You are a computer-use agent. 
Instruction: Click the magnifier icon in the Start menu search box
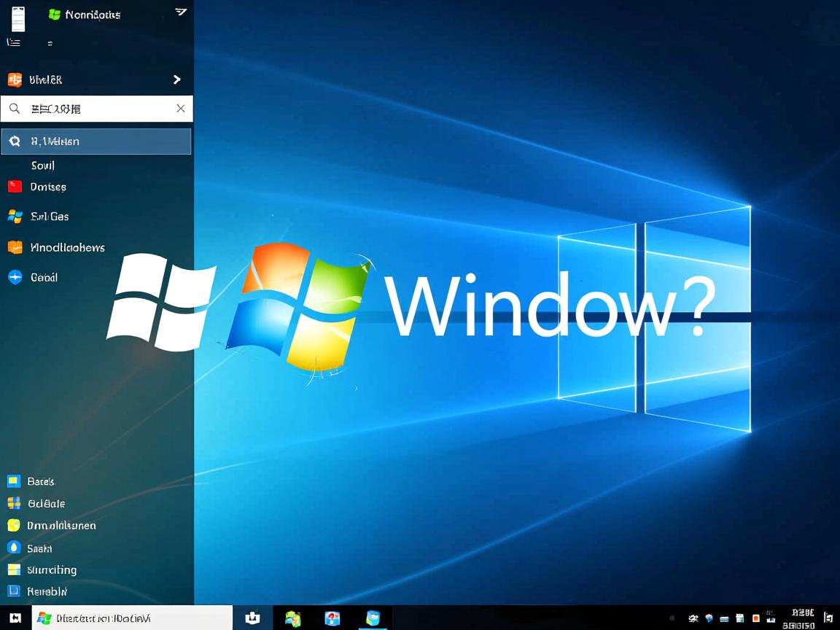point(15,108)
